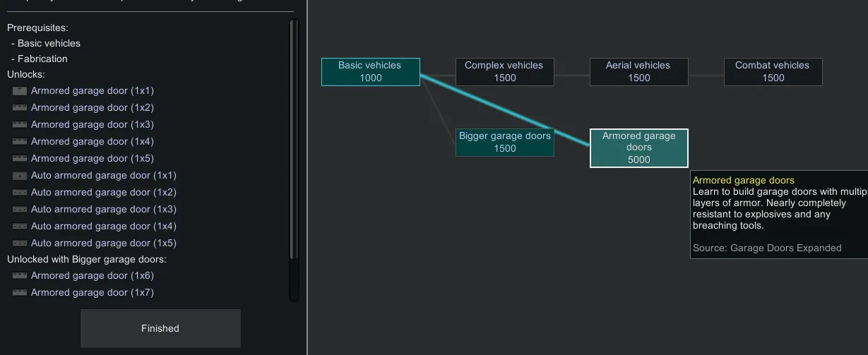Select the Basic vehicles research node
The width and height of the screenshot is (868, 355).
tap(370, 72)
